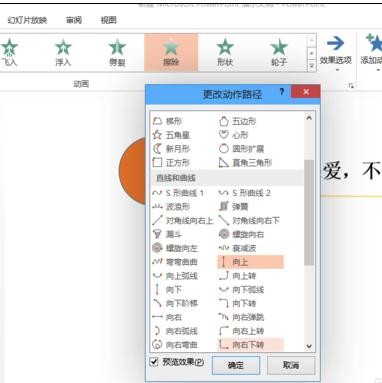The height and width of the screenshot is (383, 382).
Task: Choose the 五角星 motion path
Action: pos(171,135)
